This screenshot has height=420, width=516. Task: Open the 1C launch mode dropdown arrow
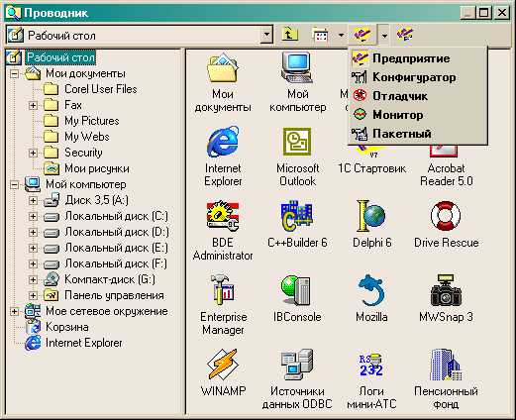(384, 35)
